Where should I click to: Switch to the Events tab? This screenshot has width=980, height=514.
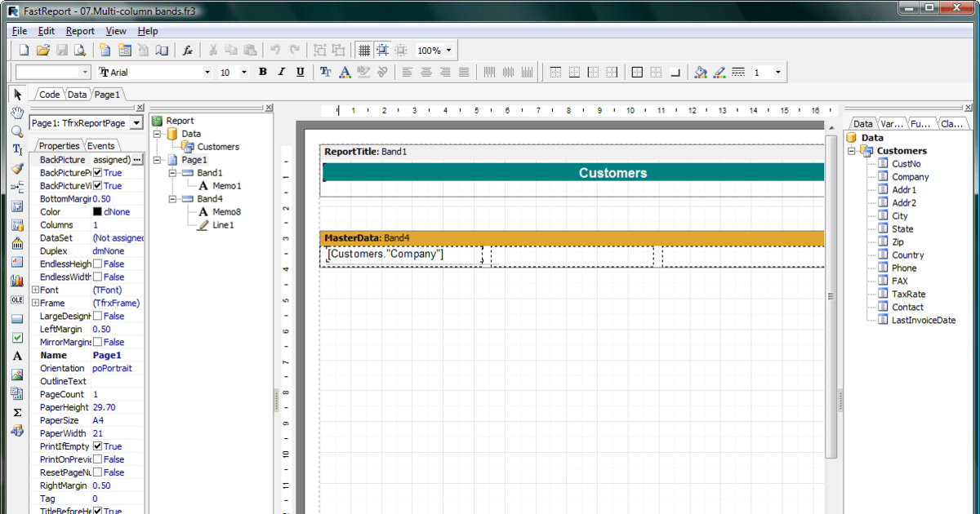tap(101, 146)
